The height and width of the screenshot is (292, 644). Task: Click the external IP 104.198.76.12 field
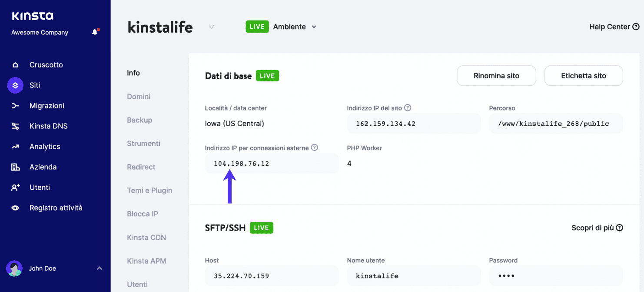(272, 164)
